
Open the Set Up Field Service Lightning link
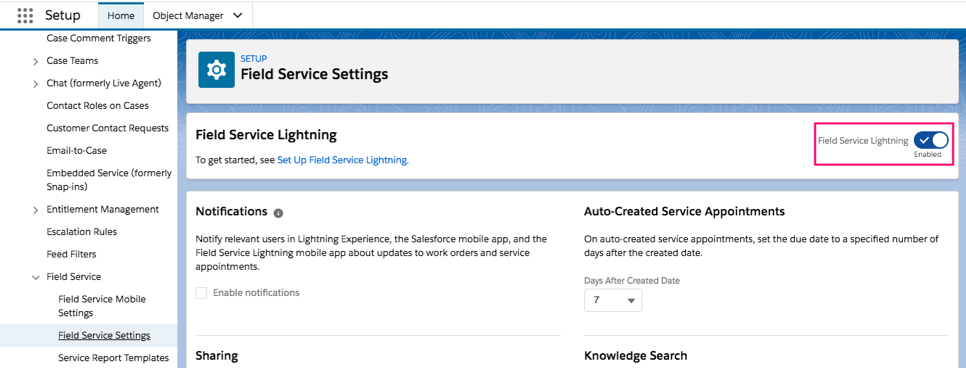(x=343, y=160)
